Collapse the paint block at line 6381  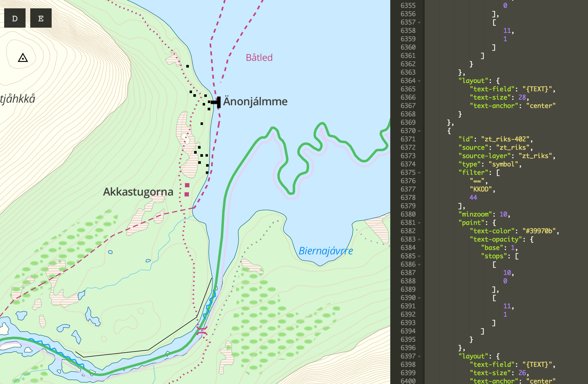[419, 223]
